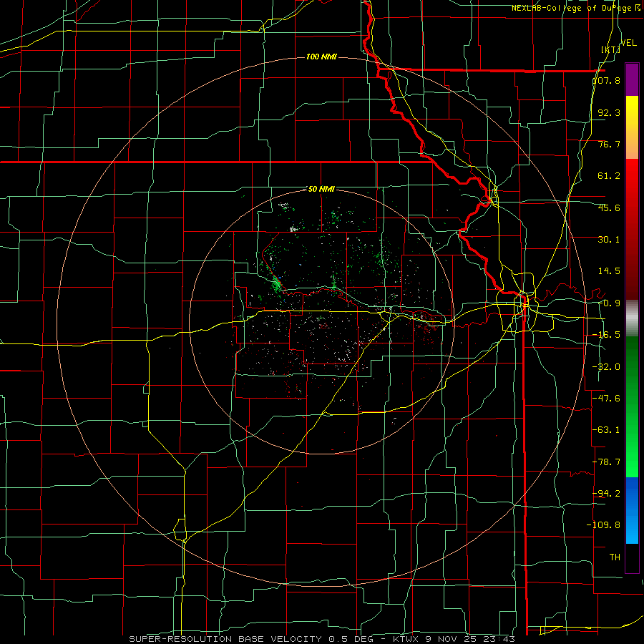Screen dimensions: 644x644
Task: Click the 76.7 velocity scale value
Action: [609, 144]
